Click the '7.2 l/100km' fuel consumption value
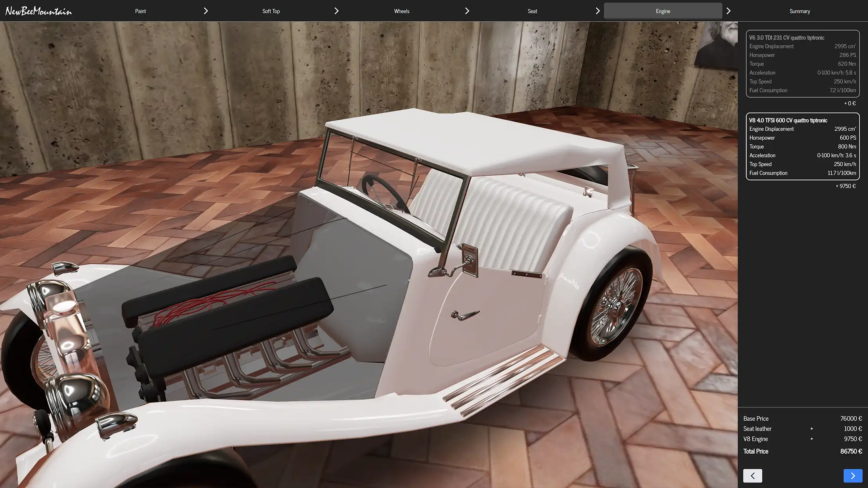The image size is (868, 488). pos(843,90)
